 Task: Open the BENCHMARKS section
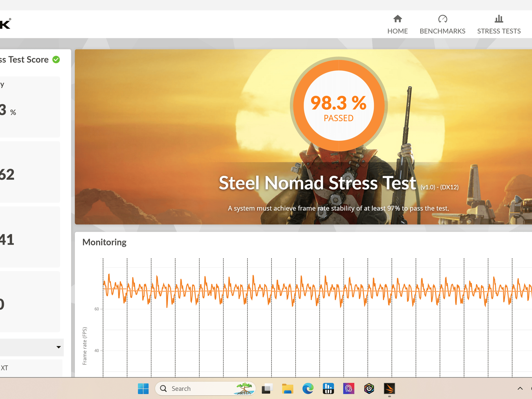click(x=442, y=25)
